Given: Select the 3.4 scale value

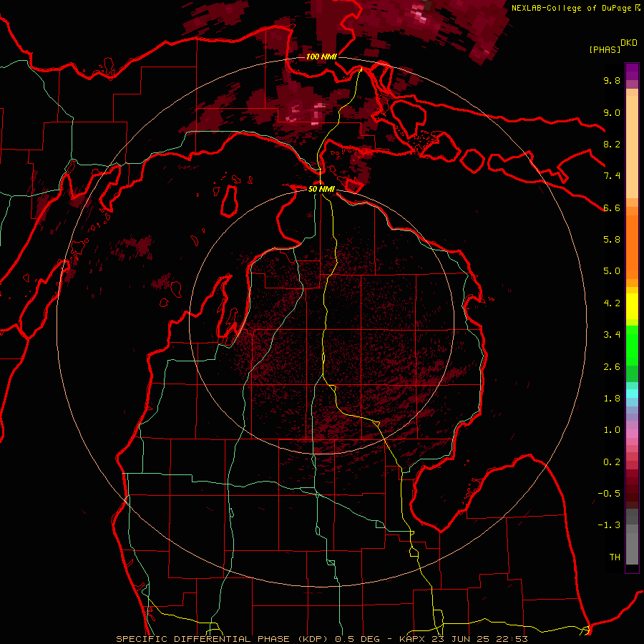Looking at the screenshot, I should click(612, 335).
